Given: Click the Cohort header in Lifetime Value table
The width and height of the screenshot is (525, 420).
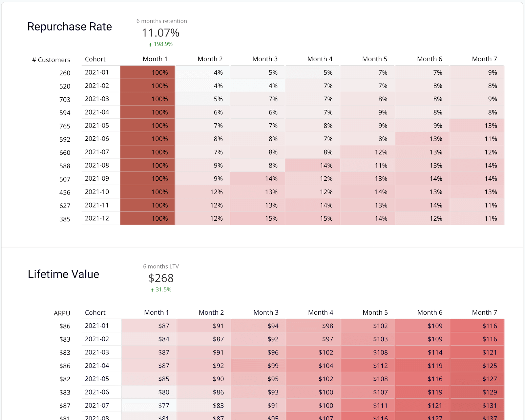Looking at the screenshot, I should [95, 312].
